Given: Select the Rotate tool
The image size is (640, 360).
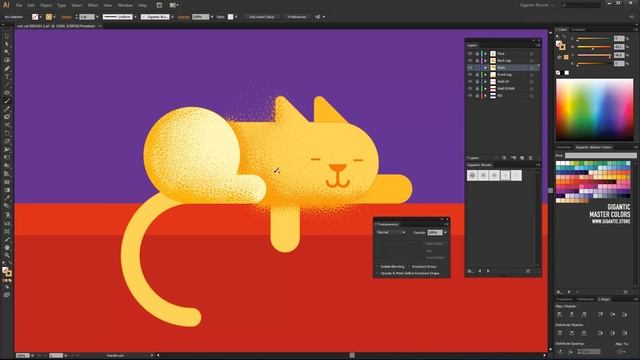Looking at the screenshot, I should click(x=7, y=133).
